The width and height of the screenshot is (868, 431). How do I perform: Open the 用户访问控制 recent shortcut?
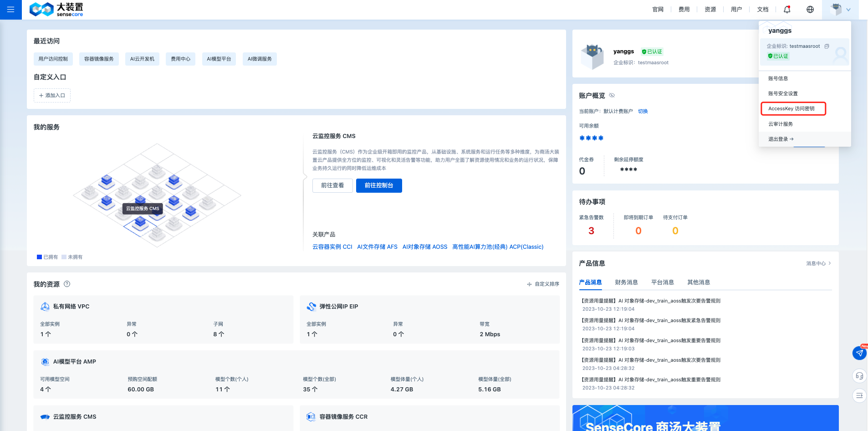coord(53,59)
